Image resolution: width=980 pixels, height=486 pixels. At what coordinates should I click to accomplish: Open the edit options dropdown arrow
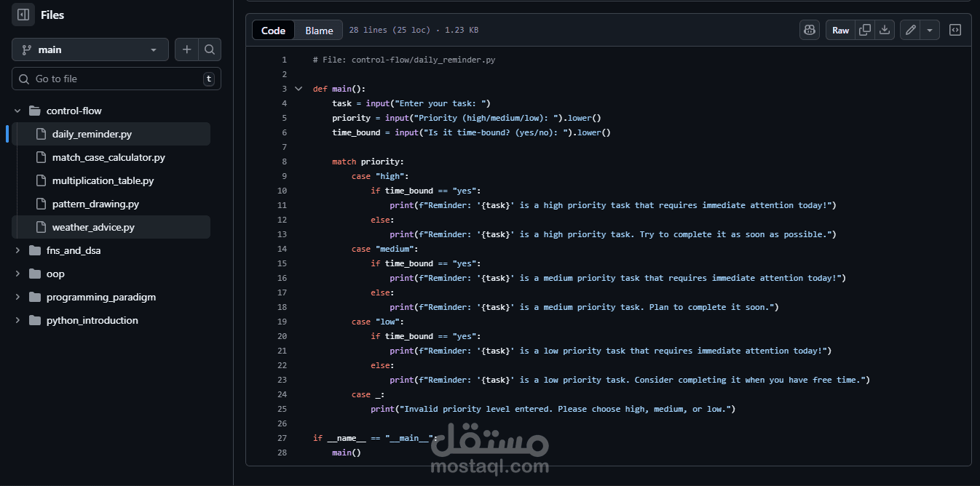(930, 30)
